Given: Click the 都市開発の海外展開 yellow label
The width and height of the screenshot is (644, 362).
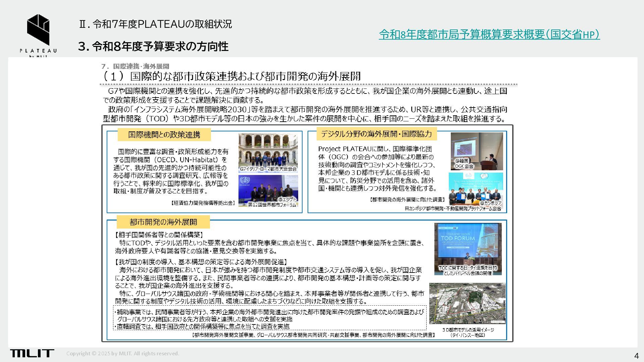Looking at the screenshot, I should pos(163,222).
